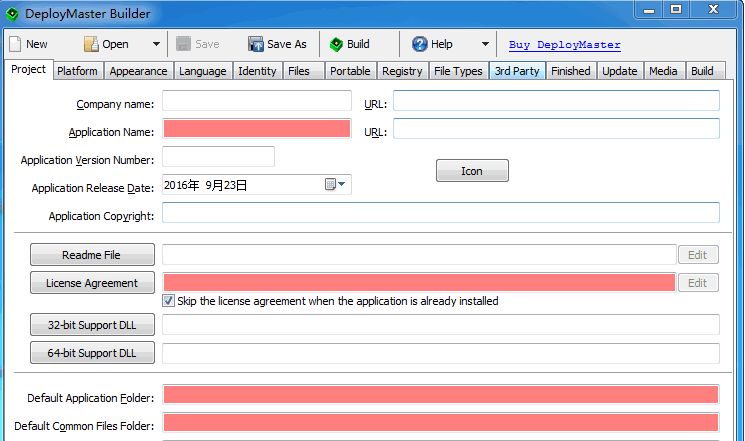Click the Readme File button
This screenshot has width=745, height=441.
tap(92, 255)
